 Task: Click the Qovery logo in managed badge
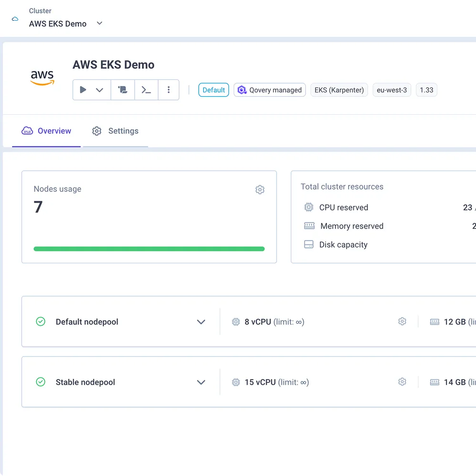242,90
